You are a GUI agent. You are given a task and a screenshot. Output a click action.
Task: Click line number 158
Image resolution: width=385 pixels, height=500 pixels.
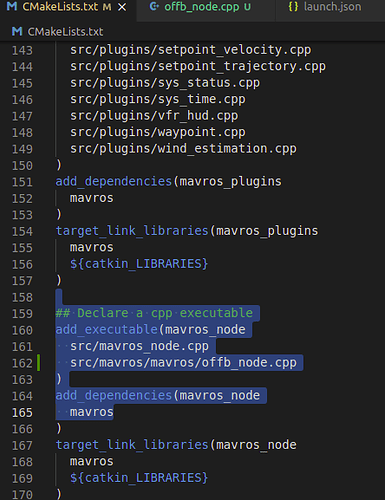(22, 298)
